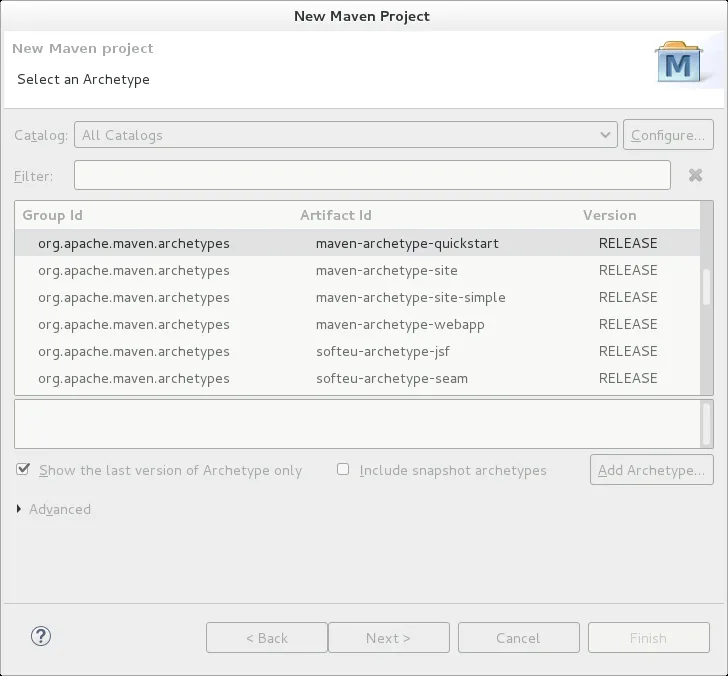Click inside the Filter text field
Screen dimensions: 728x676
pyautogui.click(x=372, y=175)
